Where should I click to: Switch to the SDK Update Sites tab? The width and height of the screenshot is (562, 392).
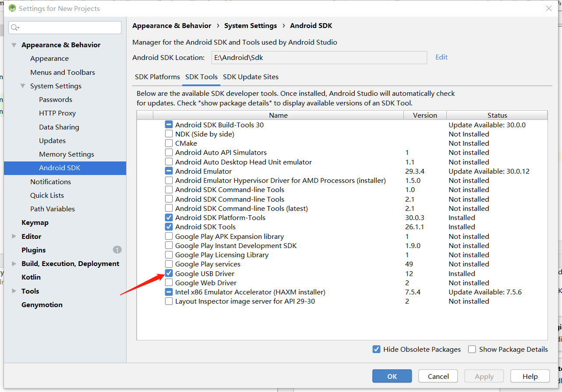[x=251, y=77]
